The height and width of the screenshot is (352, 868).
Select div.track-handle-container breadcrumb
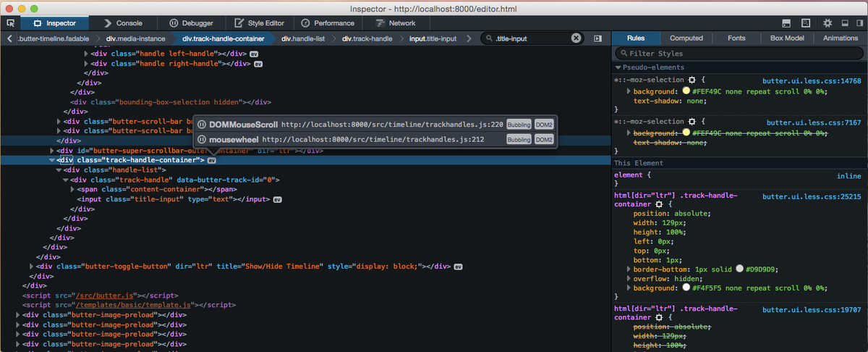click(223, 38)
